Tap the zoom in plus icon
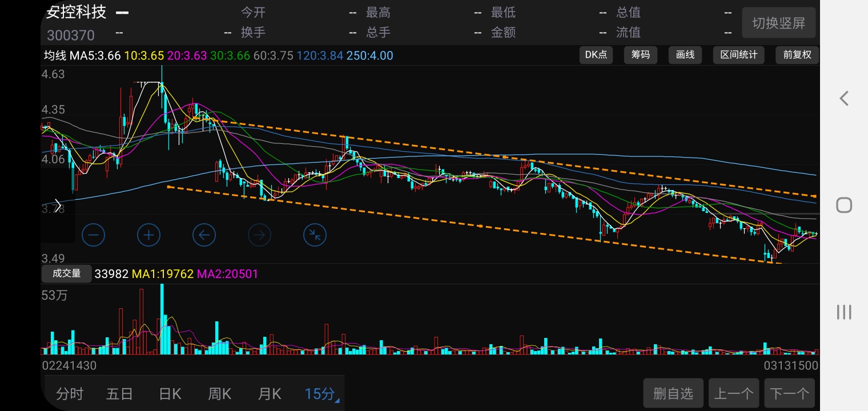Image resolution: width=868 pixels, height=411 pixels. point(148,235)
